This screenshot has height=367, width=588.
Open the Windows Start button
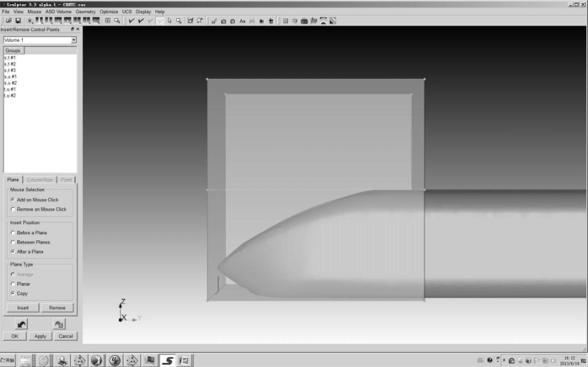pos(8,360)
